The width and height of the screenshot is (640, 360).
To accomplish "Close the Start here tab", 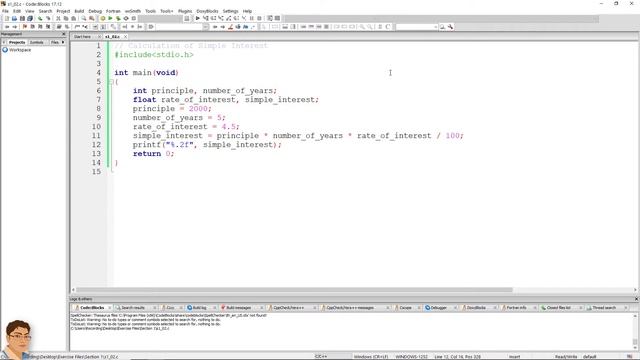I will [98, 37].
